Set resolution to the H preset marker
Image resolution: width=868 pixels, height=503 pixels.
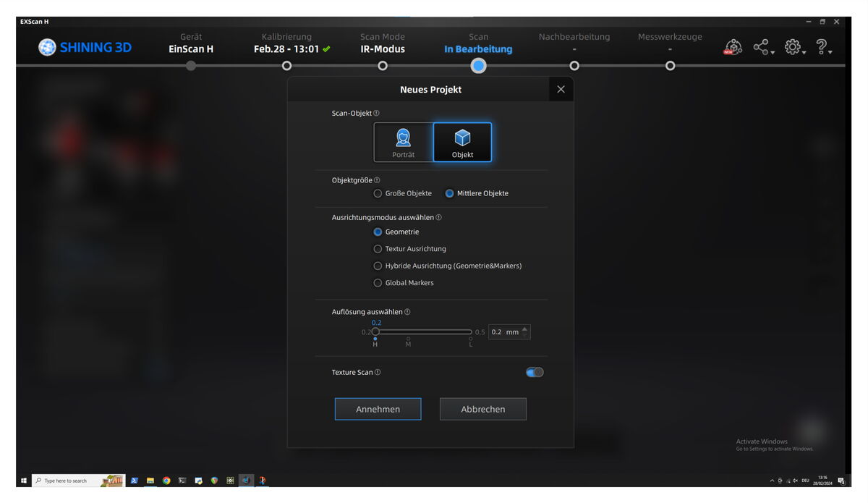(x=375, y=342)
